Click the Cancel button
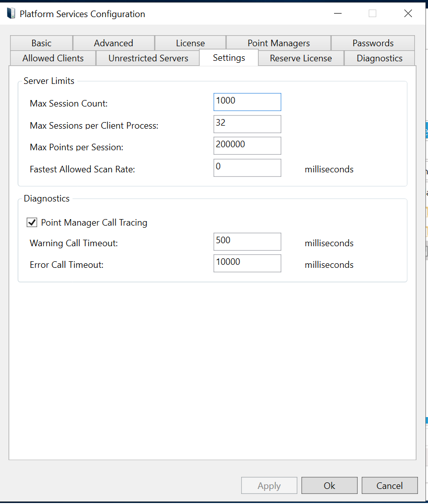This screenshot has height=504, width=428. [389, 485]
